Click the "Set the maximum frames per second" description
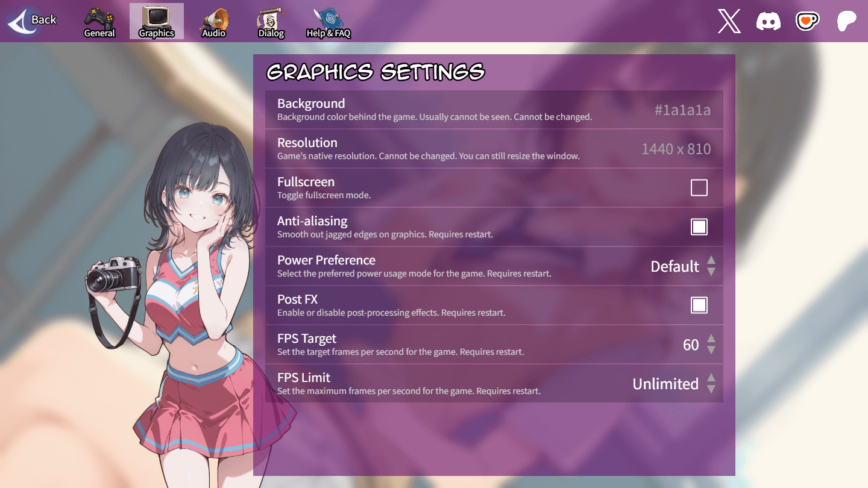The height and width of the screenshot is (488, 868). click(409, 391)
